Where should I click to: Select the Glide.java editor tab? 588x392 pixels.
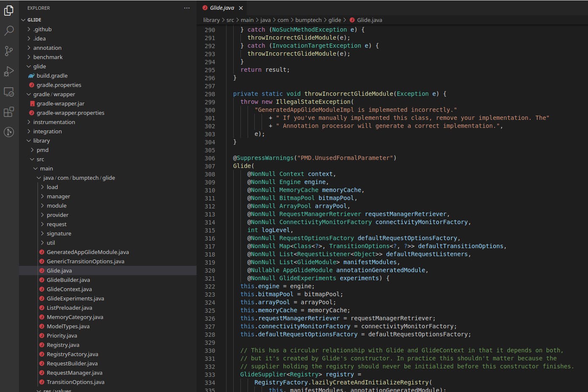click(x=222, y=8)
